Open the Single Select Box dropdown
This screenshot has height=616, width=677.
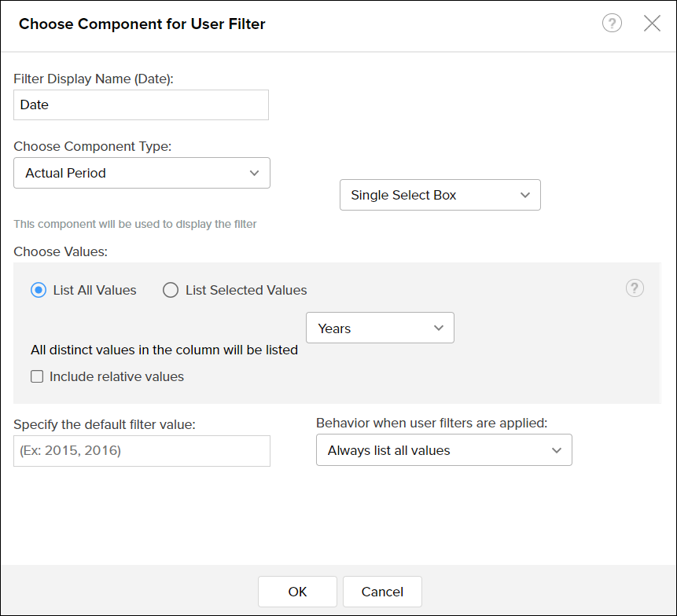[440, 195]
